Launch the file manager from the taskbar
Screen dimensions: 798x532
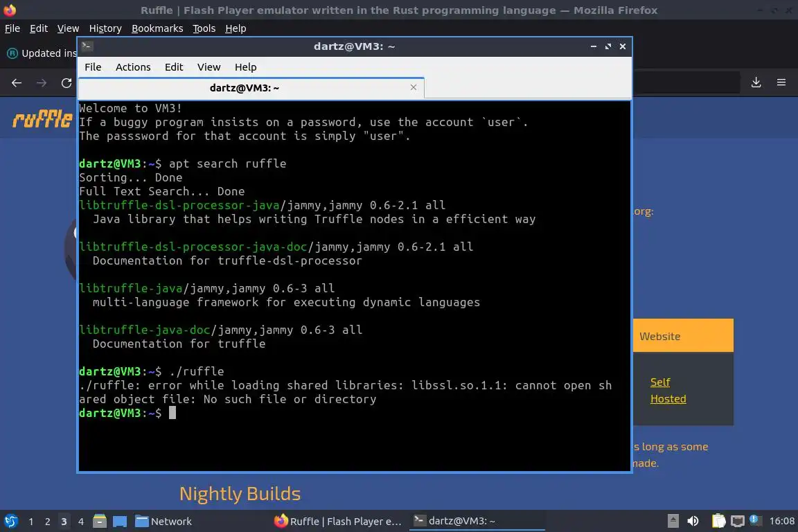coord(100,521)
